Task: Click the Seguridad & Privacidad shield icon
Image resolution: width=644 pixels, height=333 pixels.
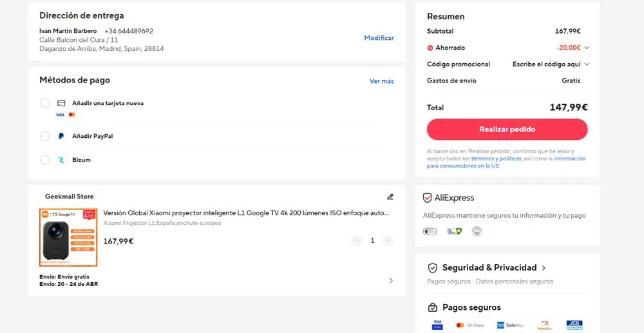Action: click(x=433, y=268)
